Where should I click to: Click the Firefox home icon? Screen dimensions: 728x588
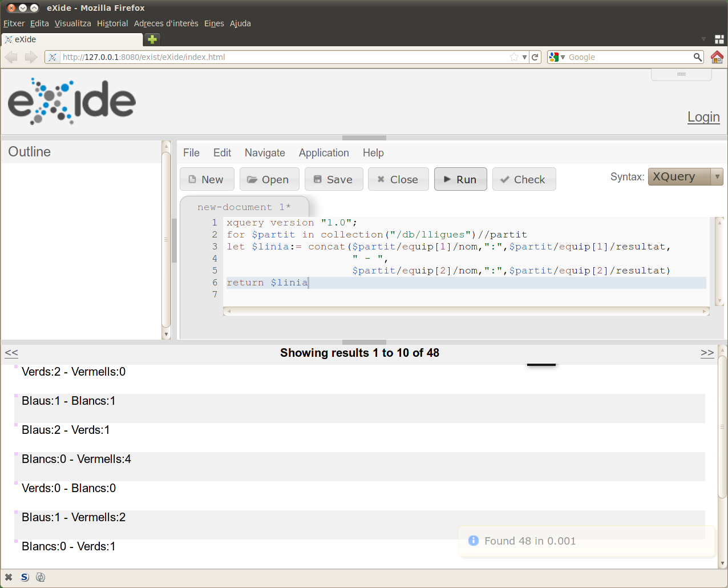717,57
